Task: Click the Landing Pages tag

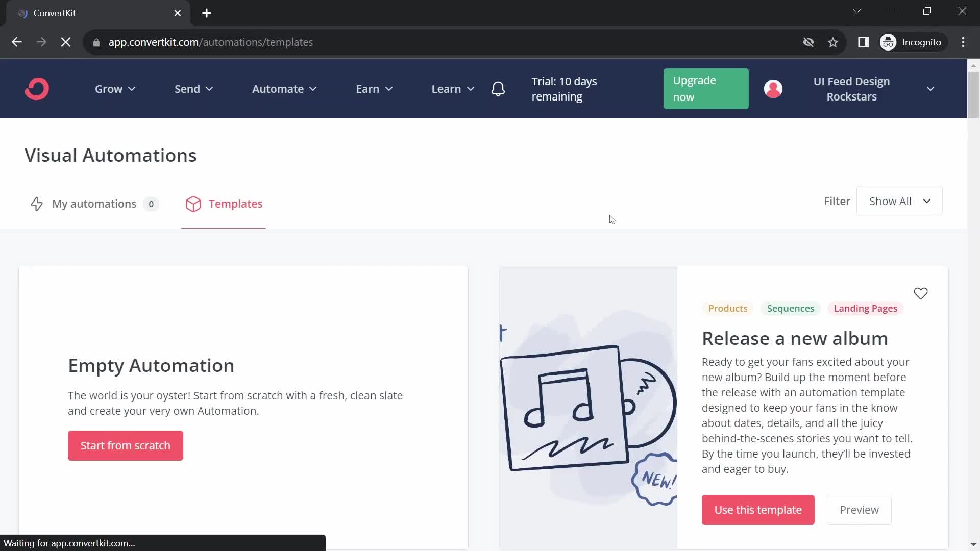Action: tap(866, 309)
